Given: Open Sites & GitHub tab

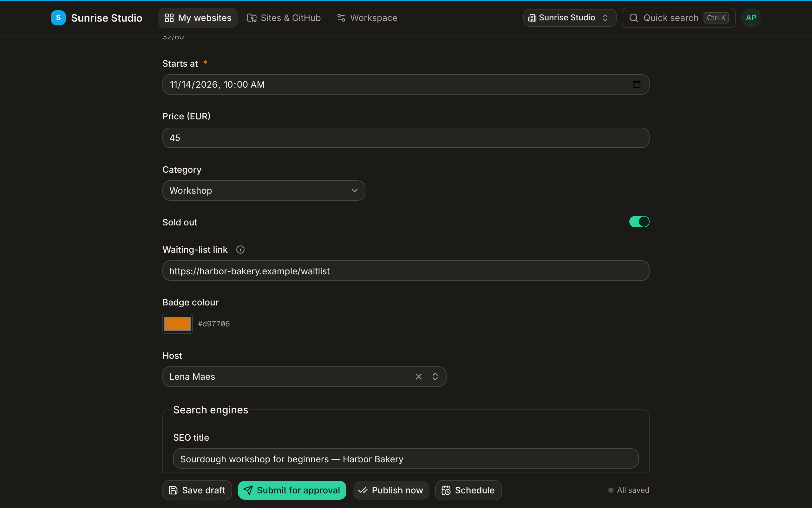Looking at the screenshot, I should pyautogui.click(x=284, y=18).
